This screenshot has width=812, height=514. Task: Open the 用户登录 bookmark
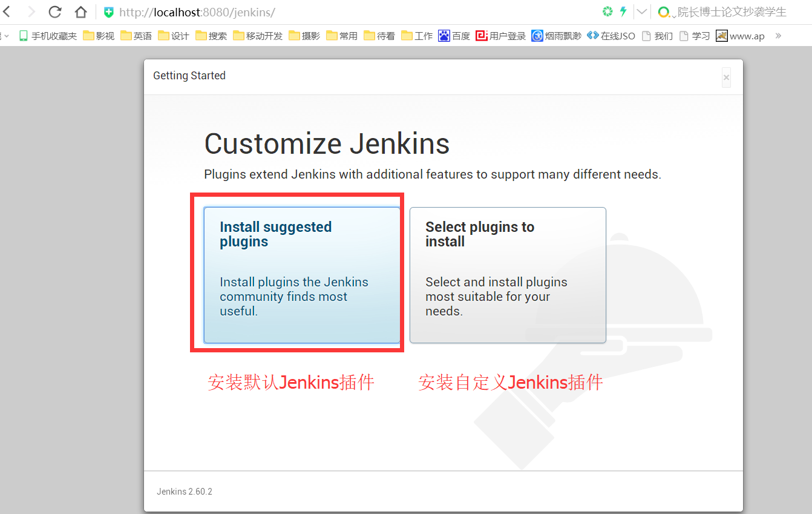pyautogui.click(x=501, y=36)
